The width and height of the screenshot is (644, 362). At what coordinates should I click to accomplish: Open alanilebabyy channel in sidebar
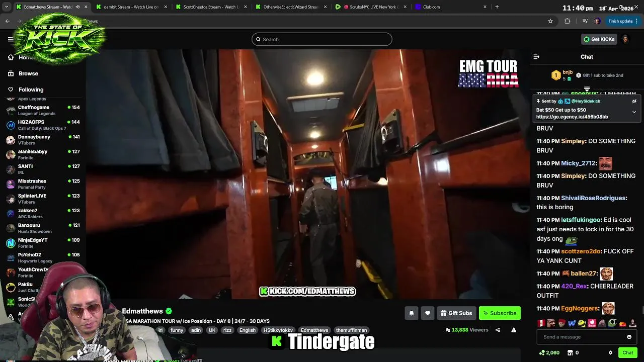point(43,154)
